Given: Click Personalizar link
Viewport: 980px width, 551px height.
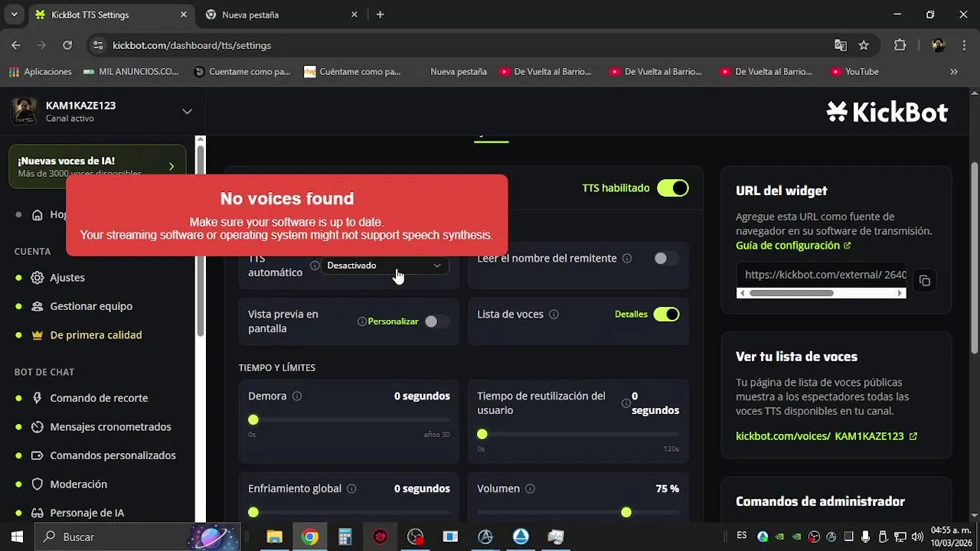Looking at the screenshot, I should [x=393, y=321].
